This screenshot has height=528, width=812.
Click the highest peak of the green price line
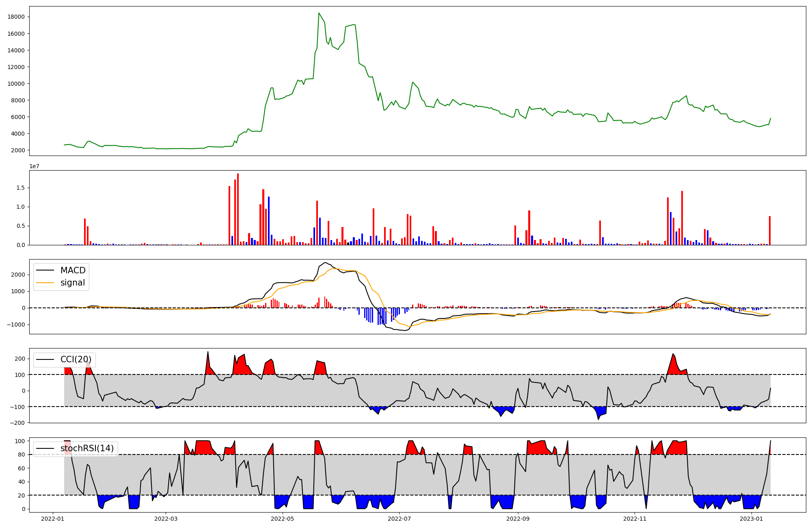[x=319, y=13]
